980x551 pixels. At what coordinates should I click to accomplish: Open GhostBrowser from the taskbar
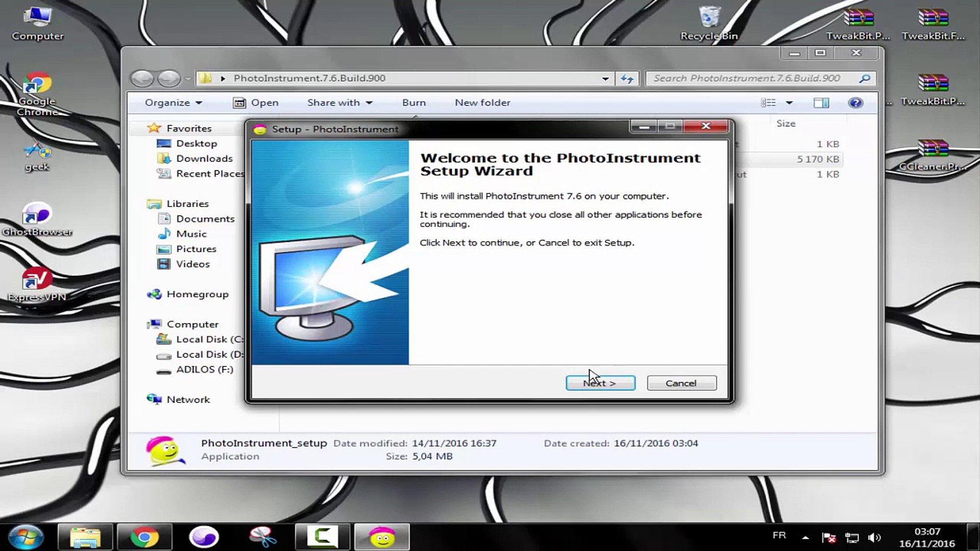pyautogui.click(x=204, y=537)
